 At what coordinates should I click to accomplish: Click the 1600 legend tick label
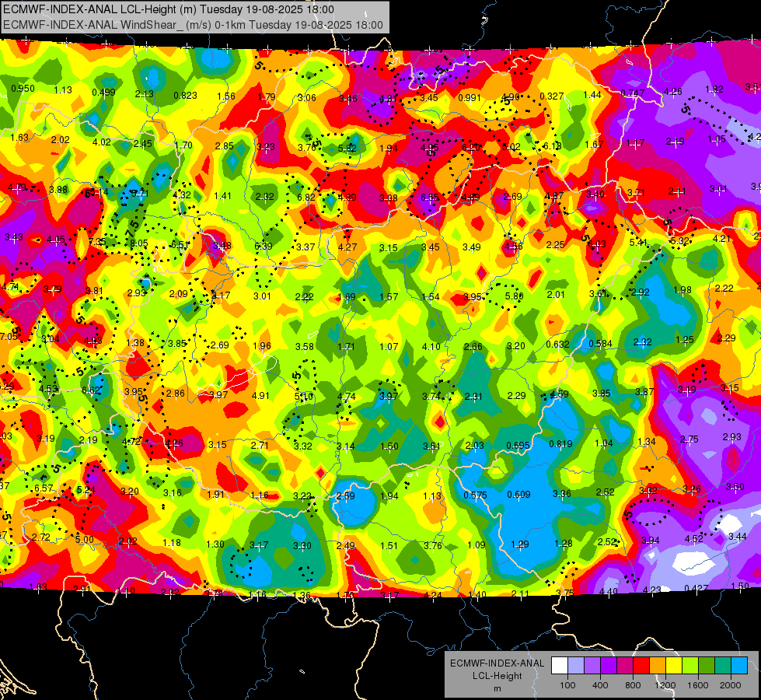pyautogui.click(x=698, y=685)
